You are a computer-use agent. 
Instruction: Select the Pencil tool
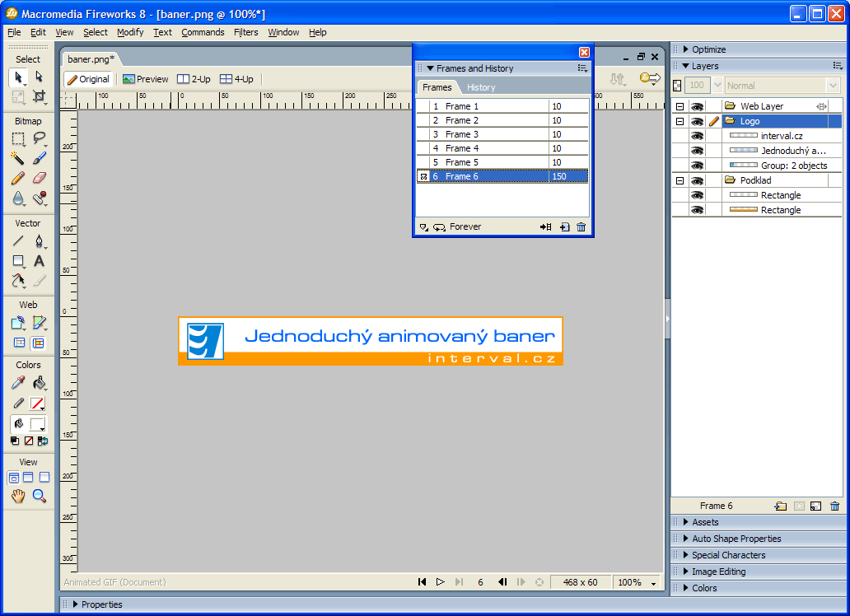pos(18,178)
